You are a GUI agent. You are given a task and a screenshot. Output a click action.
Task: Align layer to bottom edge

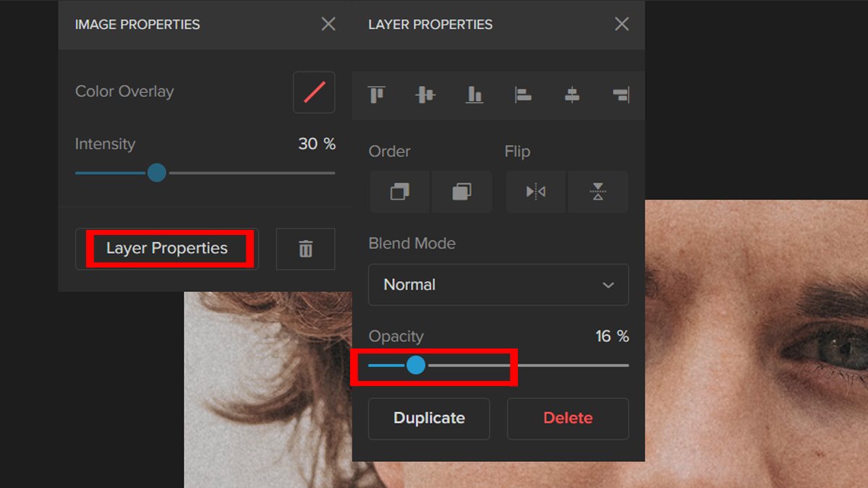[x=475, y=95]
